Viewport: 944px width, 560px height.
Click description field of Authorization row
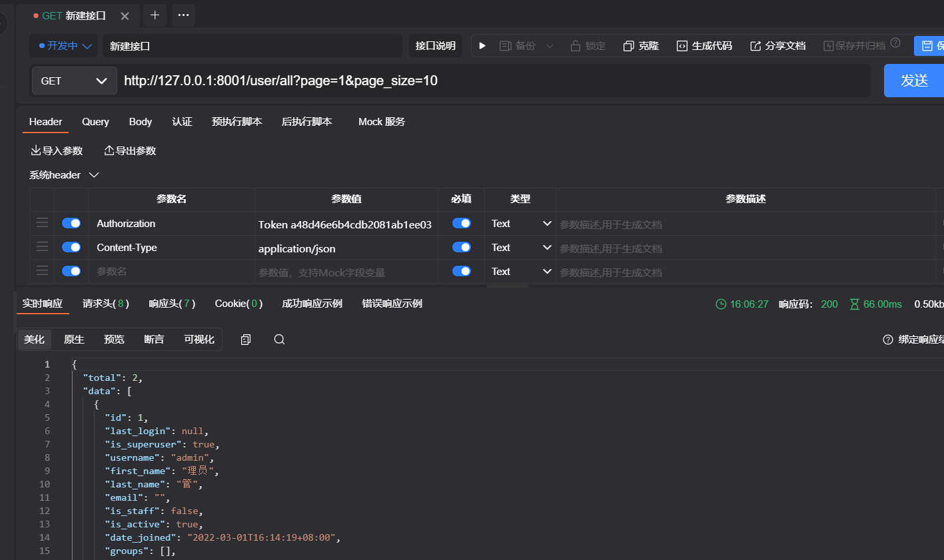(x=745, y=224)
